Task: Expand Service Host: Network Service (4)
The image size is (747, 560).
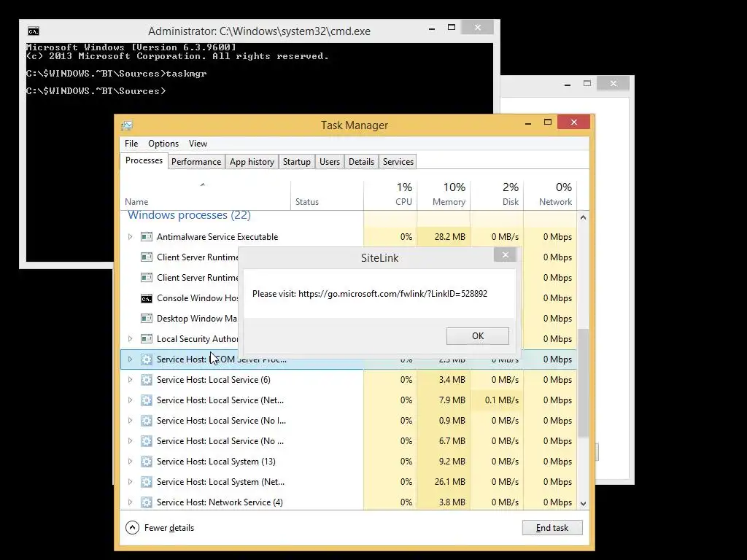Action: coord(130,502)
